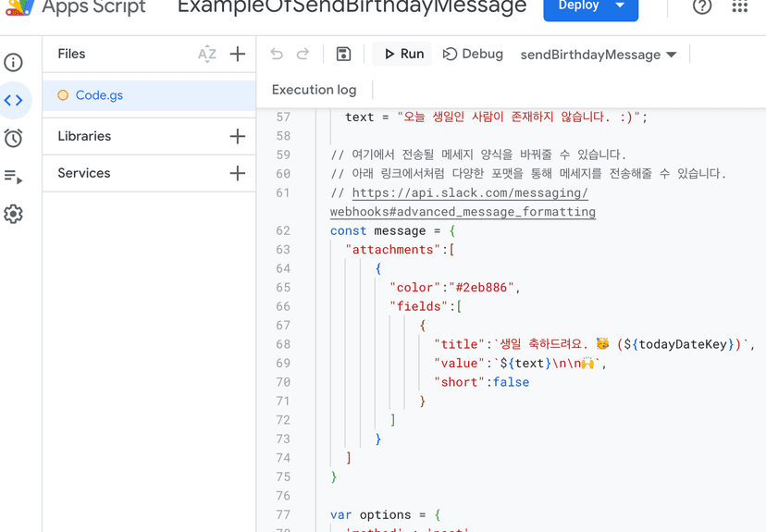This screenshot has width=766, height=532.
Task: Click the Apps Script logo
Action: point(20,6)
